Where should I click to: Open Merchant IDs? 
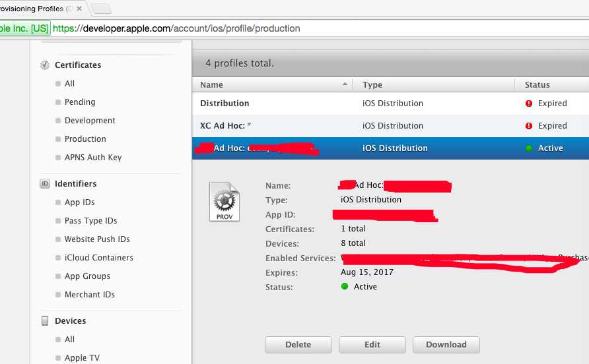click(x=90, y=295)
